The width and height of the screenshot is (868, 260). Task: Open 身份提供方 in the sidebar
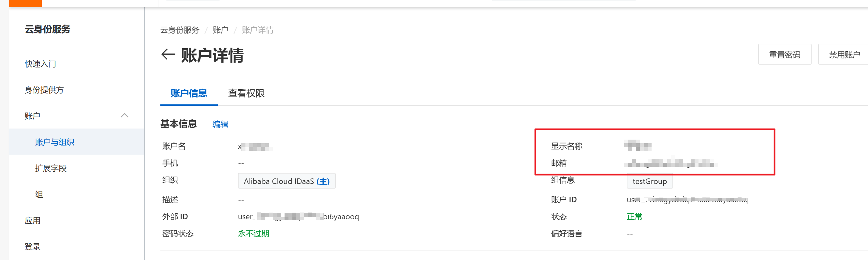[44, 90]
